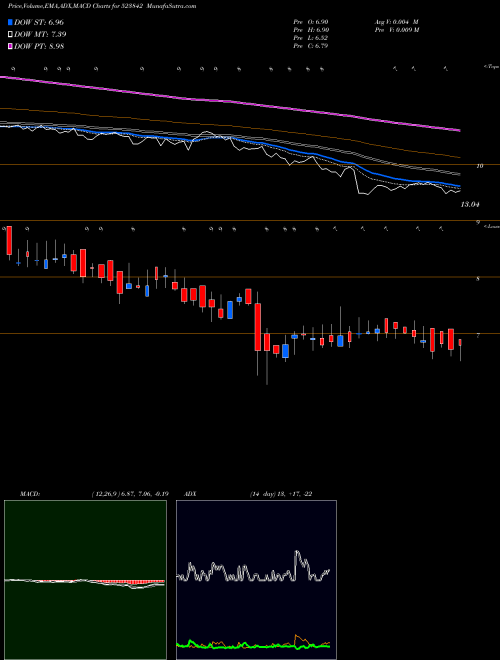Click the price axis label 10
This screenshot has width=500, height=660.
tap(479, 166)
